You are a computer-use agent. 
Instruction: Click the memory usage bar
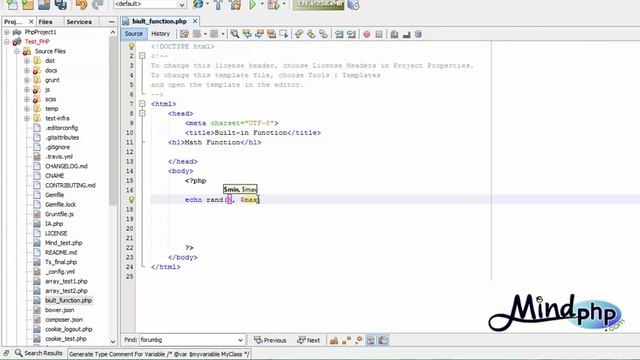(318, 4)
